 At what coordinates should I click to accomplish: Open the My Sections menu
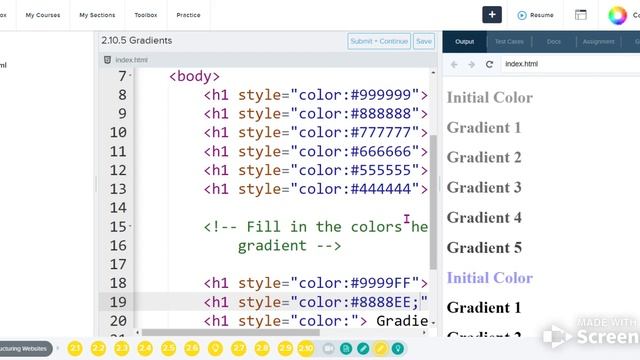[x=97, y=15]
